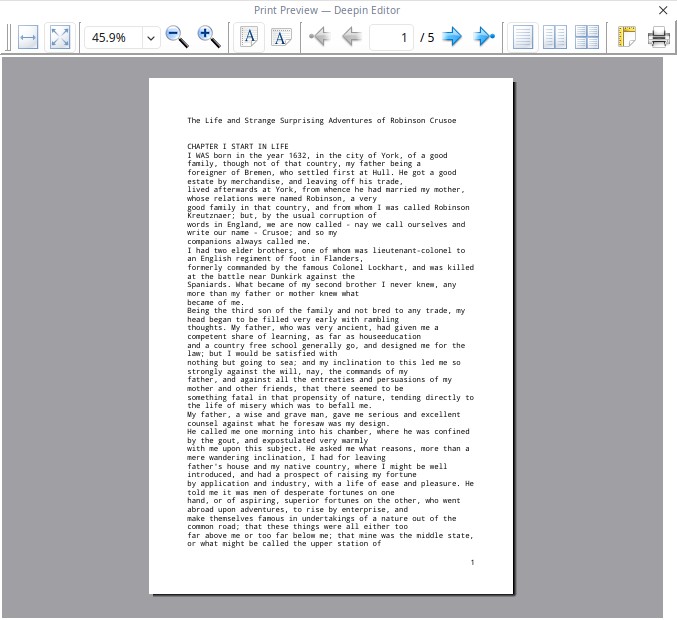Viewport: 677px width, 620px height.
Task: Switch to landscape orientation
Action: [281, 37]
